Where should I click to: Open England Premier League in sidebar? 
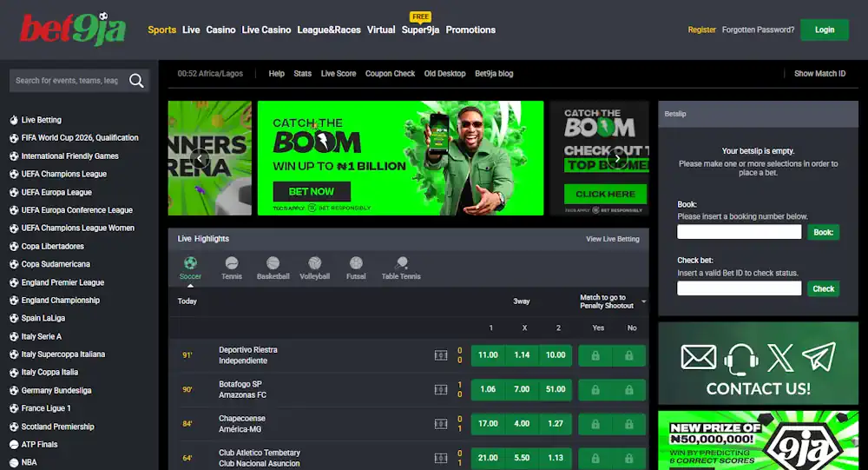[62, 282]
